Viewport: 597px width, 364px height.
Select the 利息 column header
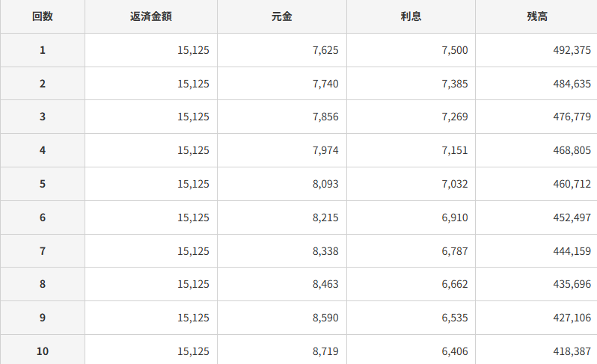click(411, 16)
